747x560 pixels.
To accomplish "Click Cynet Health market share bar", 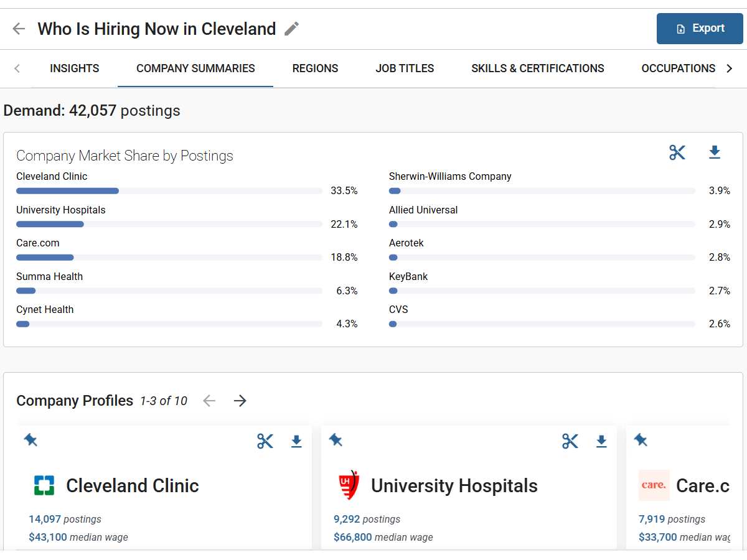I will (169, 324).
